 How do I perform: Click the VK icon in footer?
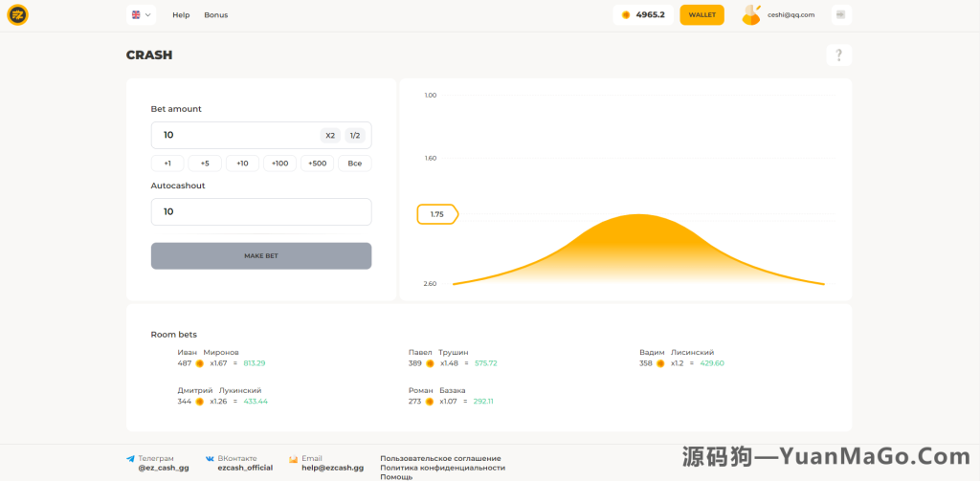(210, 458)
